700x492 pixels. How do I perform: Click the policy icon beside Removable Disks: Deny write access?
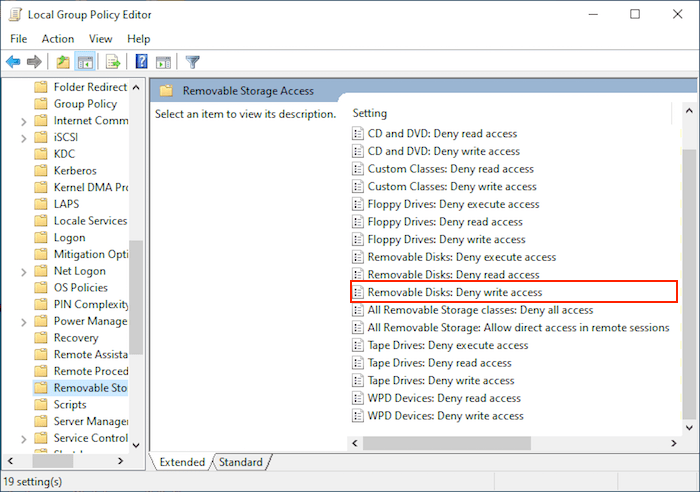pyautogui.click(x=358, y=292)
